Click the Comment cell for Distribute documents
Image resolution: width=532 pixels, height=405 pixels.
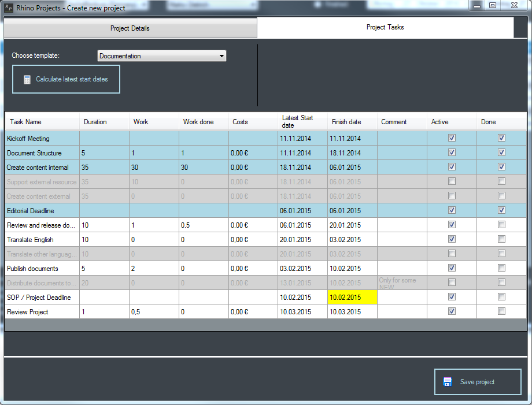[402, 283]
